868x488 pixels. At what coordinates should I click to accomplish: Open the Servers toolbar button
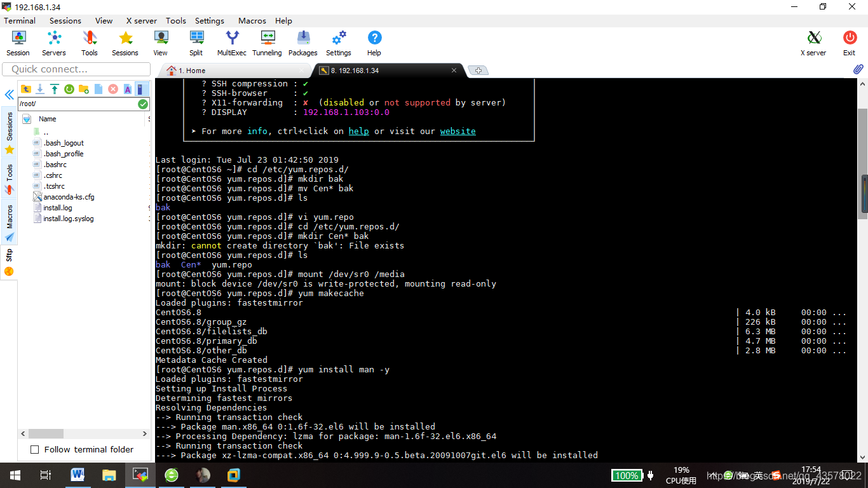tap(54, 43)
